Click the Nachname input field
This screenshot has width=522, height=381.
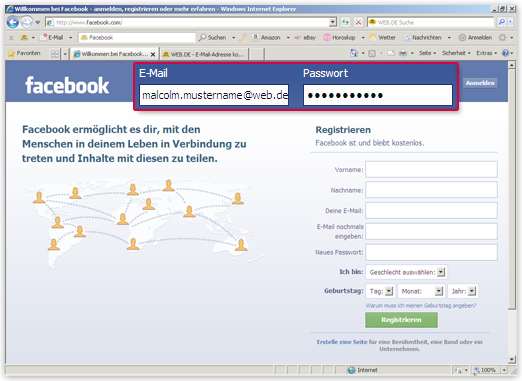coord(431,190)
